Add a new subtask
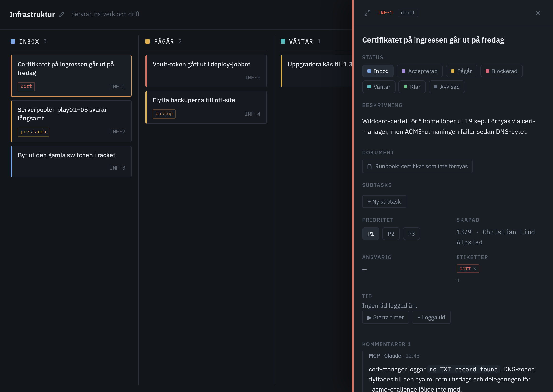Screen dimensions: 553x392 pyautogui.click(x=384, y=201)
